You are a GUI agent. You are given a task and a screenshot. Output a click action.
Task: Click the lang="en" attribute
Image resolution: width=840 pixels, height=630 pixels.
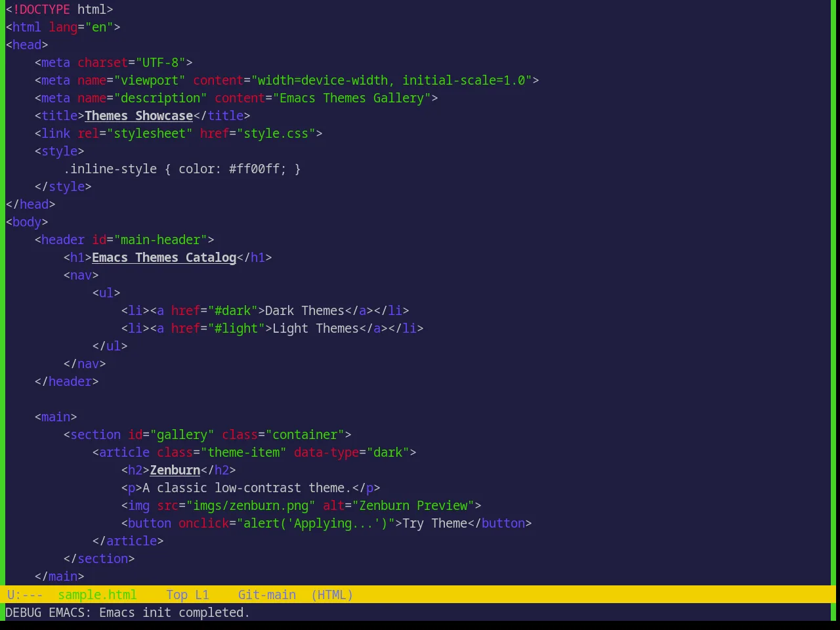point(81,27)
